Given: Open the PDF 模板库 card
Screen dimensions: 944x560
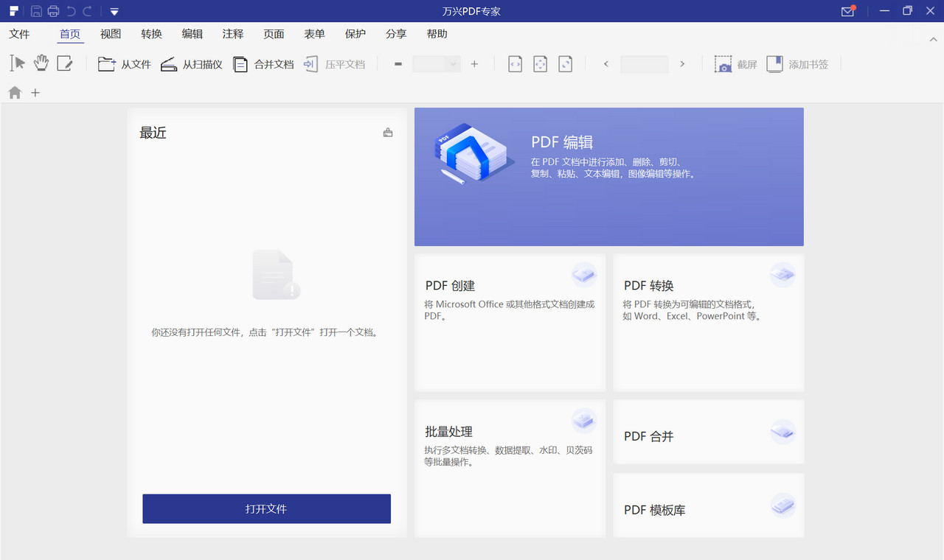Looking at the screenshot, I should point(709,505).
